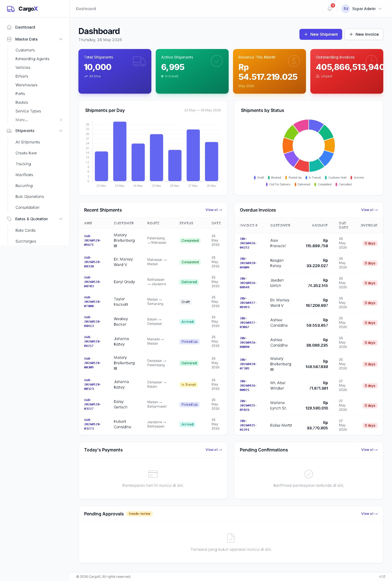Collapse the Master Data section chevron

click(61, 39)
